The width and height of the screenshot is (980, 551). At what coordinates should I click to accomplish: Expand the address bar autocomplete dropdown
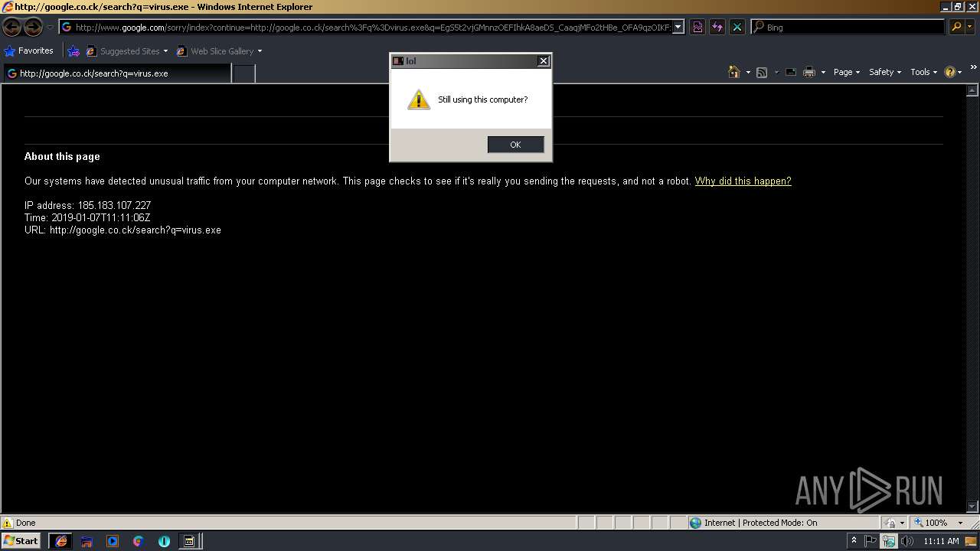point(678,27)
